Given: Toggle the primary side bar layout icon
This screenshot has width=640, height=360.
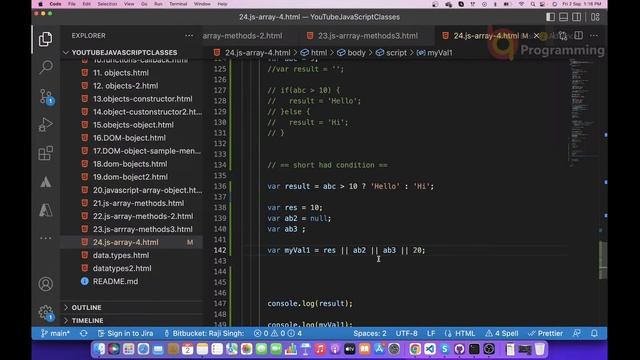Looking at the screenshot, I should click(550, 17).
